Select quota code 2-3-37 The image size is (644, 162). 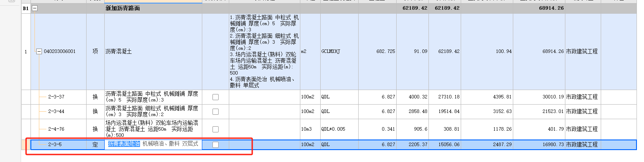pos(56,97)
